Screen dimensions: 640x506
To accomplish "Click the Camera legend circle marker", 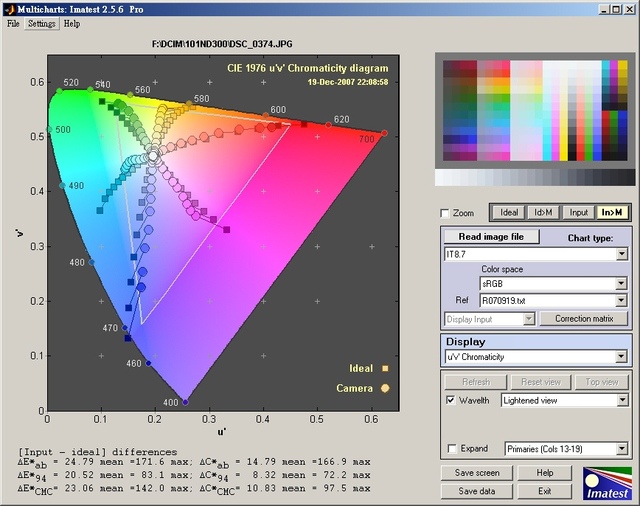I will (x=385, y=388).
